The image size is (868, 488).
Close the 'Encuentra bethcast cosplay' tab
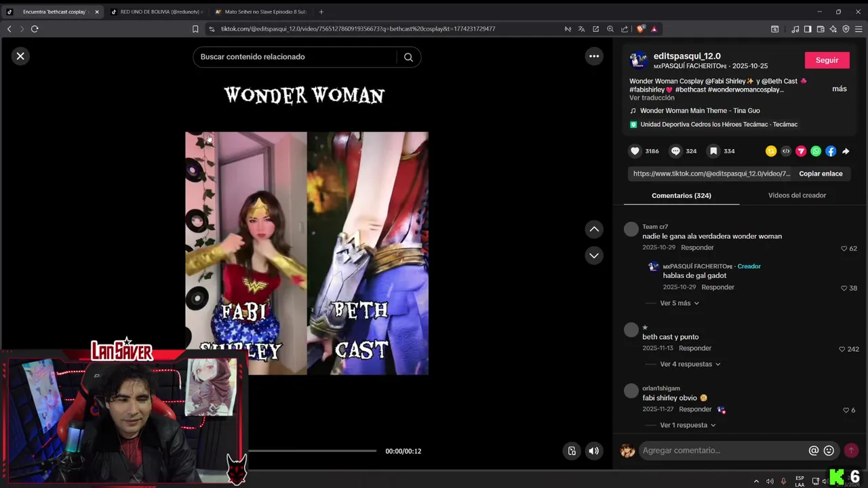tap(96, 12)
